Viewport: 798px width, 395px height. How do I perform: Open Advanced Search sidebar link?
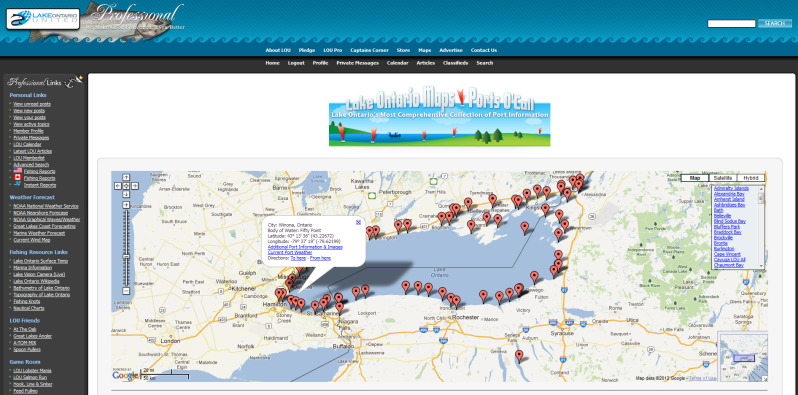[31, 164]
